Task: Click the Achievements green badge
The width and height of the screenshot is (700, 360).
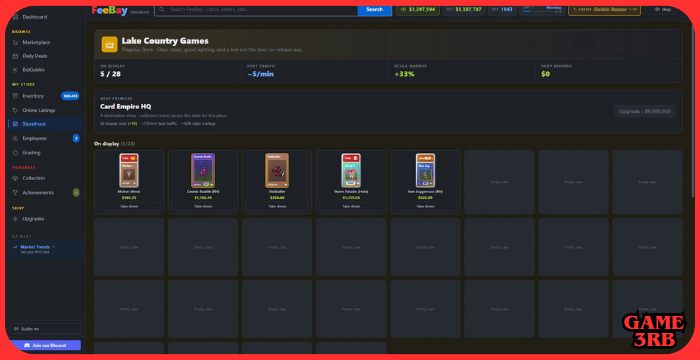Action: (76, 193)
